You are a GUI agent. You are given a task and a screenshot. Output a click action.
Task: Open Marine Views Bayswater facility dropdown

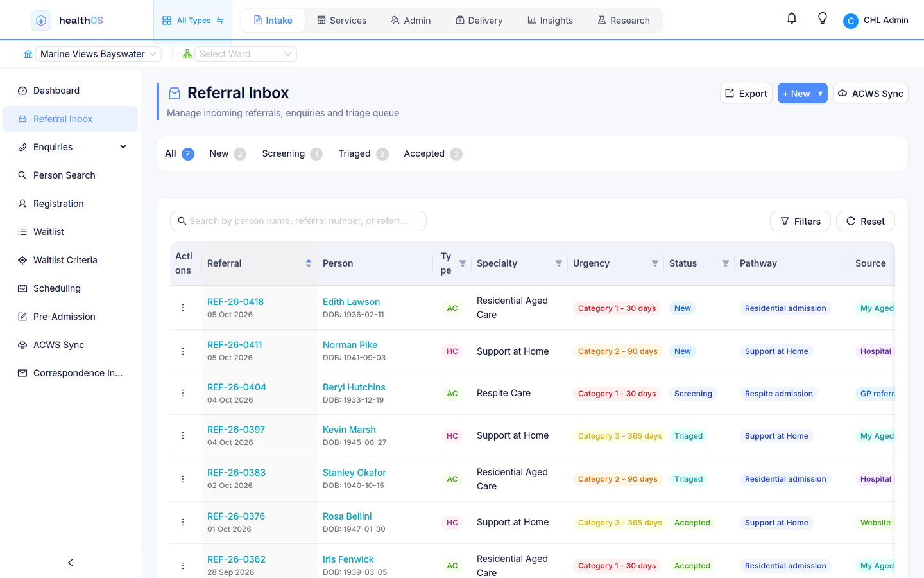pos(98,54)
